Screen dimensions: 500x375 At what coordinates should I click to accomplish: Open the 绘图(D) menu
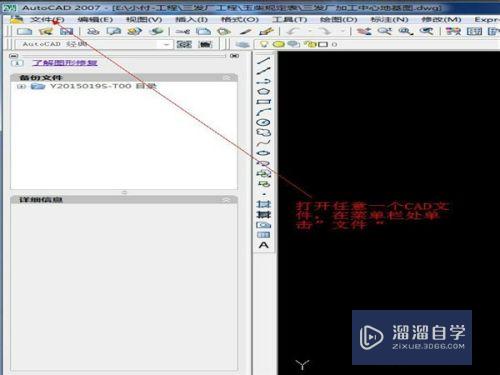point(339,20)
